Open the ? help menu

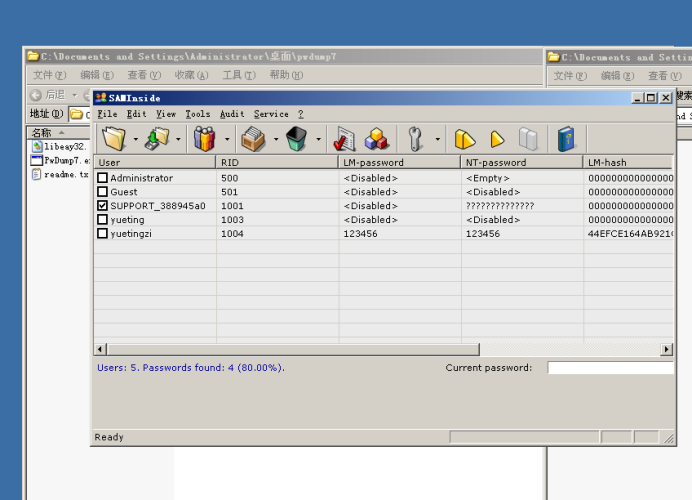pyautogui.click(x=301, y=114)
